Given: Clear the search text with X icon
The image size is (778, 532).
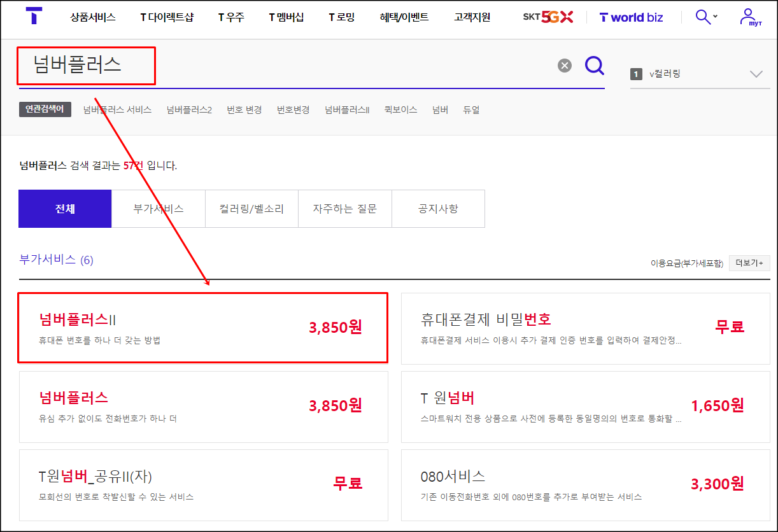Looking at the screenshot, I should tap(565, 66).
